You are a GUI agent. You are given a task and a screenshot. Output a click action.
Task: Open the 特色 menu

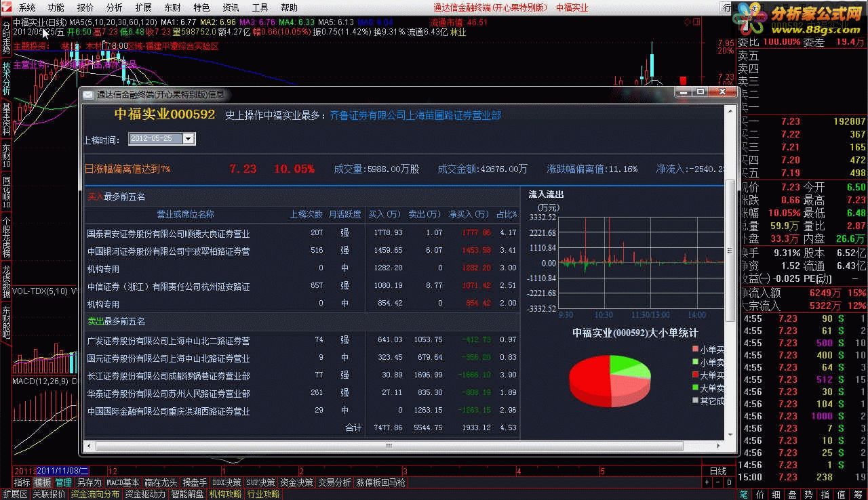(202, 8)
